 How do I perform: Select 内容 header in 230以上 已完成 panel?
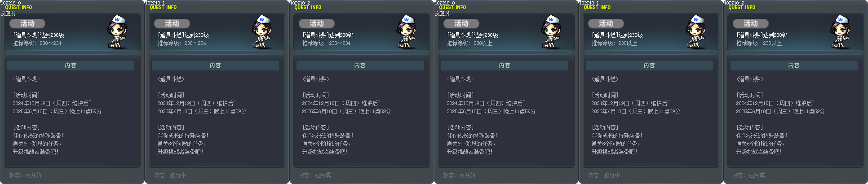click(x=794, y=66)
